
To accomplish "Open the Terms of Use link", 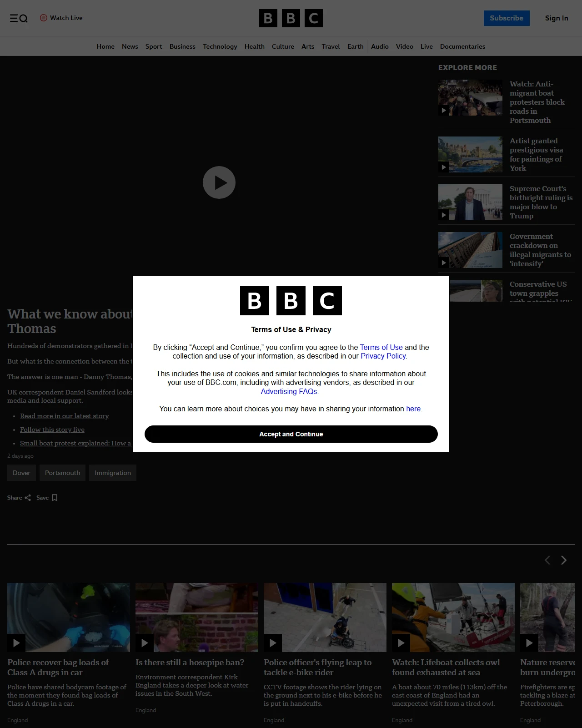I will click(x=381, y=347).
